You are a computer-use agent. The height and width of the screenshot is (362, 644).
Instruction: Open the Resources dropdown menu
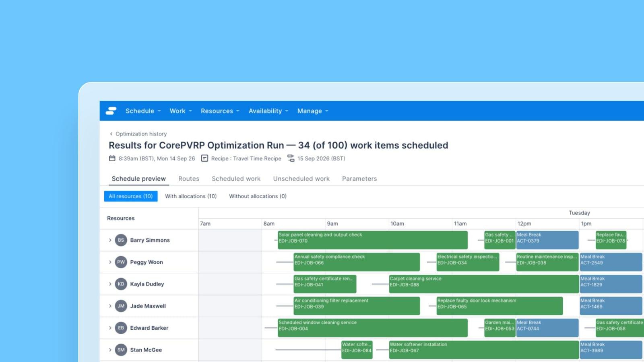point(220,111)
